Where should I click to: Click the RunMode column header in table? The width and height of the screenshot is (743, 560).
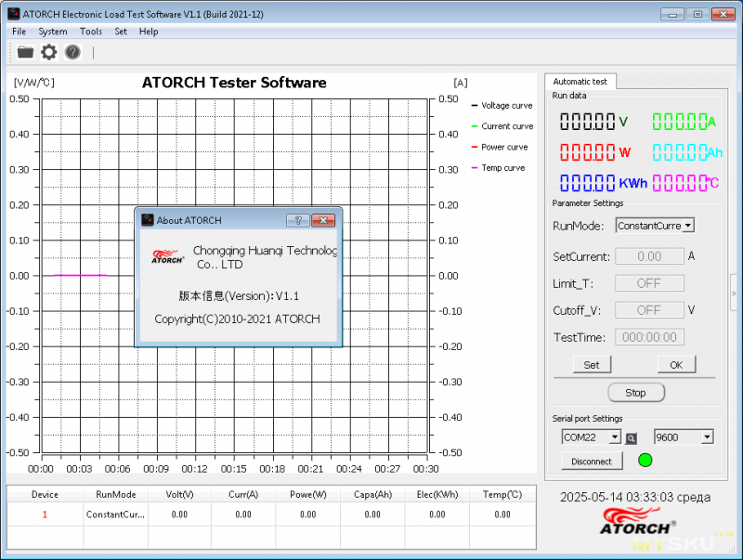coord(115,495)
